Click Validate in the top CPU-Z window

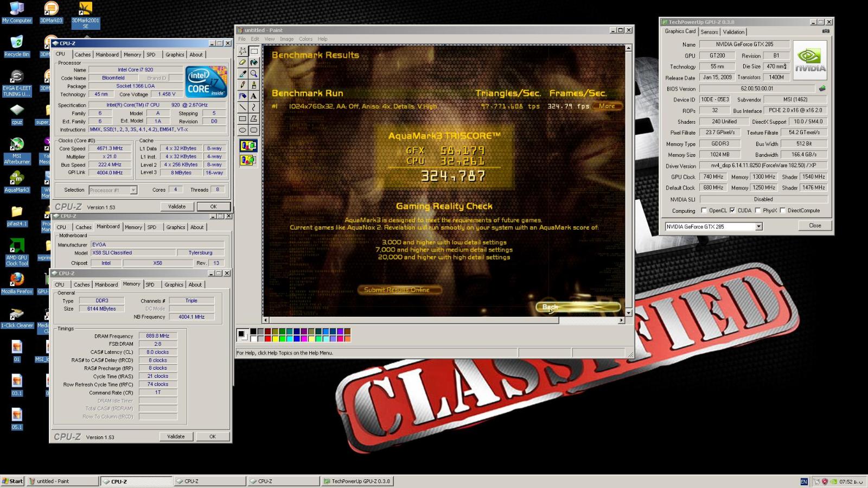coord(177,206)
